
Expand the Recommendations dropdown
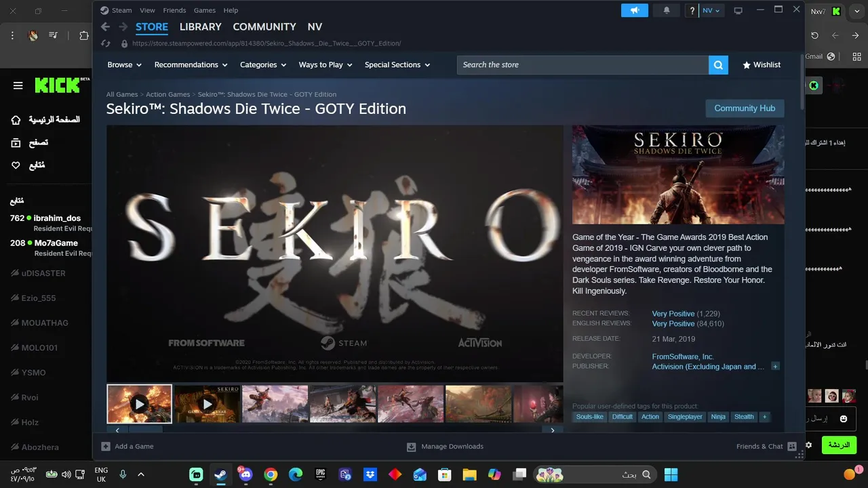click(x=191, y=65)
